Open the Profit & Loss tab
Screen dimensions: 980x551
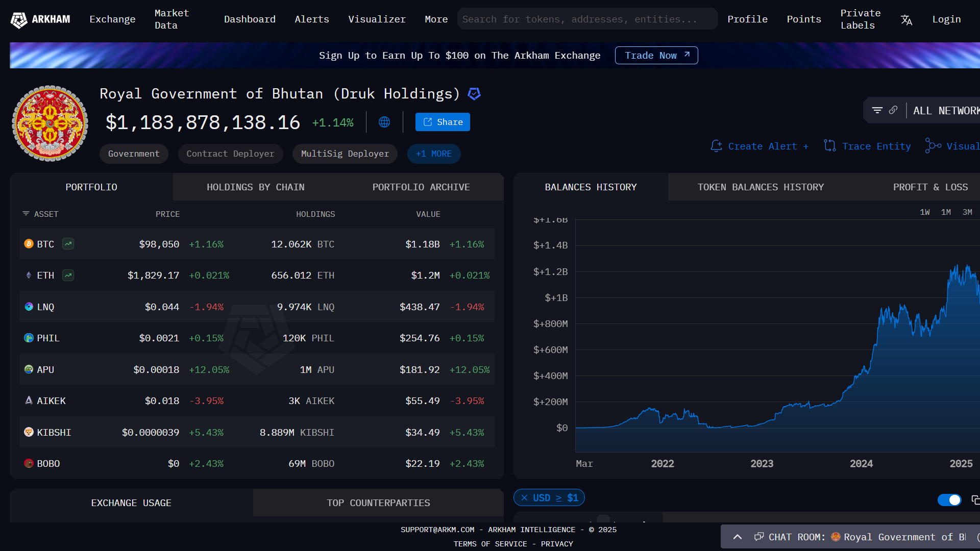[930, 187]
